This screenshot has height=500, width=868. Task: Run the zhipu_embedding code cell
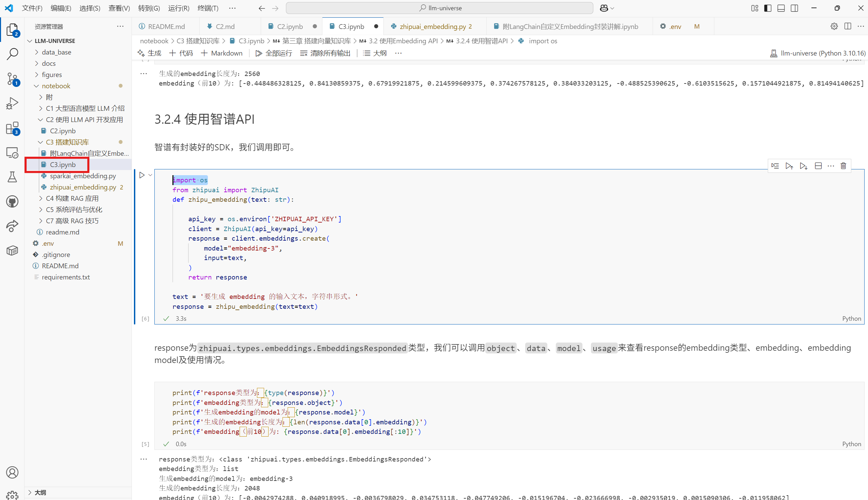click(x=142, y=176)
